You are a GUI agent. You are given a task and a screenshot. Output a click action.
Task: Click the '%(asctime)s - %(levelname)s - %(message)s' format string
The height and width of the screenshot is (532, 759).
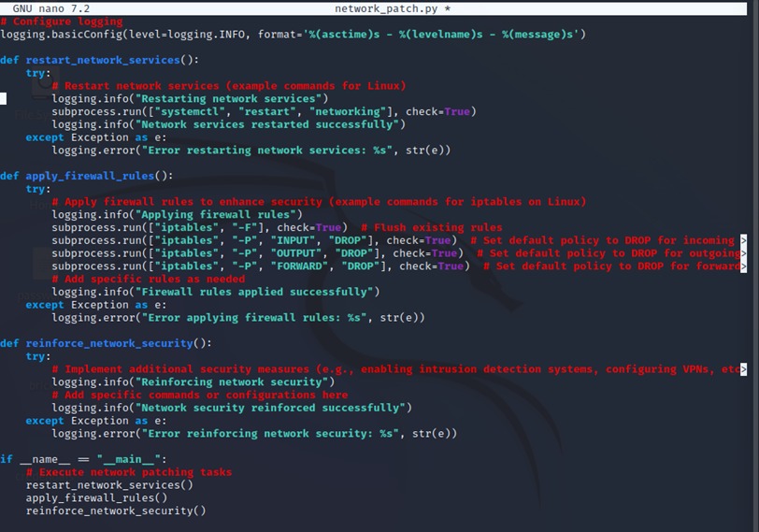[441, 35]
